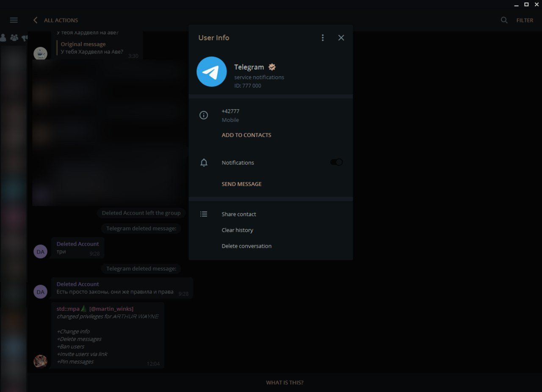The height and width of the screenshot is (392, 542).
Task: Click '+Pin messages' privilege line
Action: coord(75,362)
